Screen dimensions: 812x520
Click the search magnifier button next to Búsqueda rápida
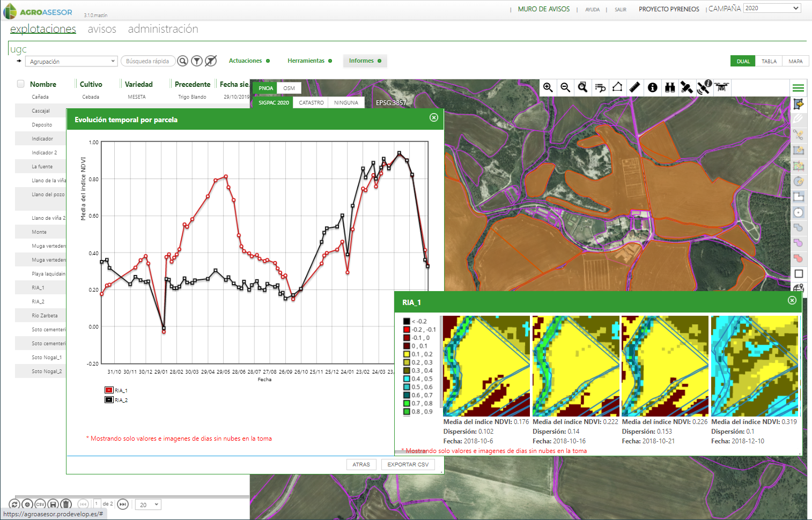click(x=183, y=61)
